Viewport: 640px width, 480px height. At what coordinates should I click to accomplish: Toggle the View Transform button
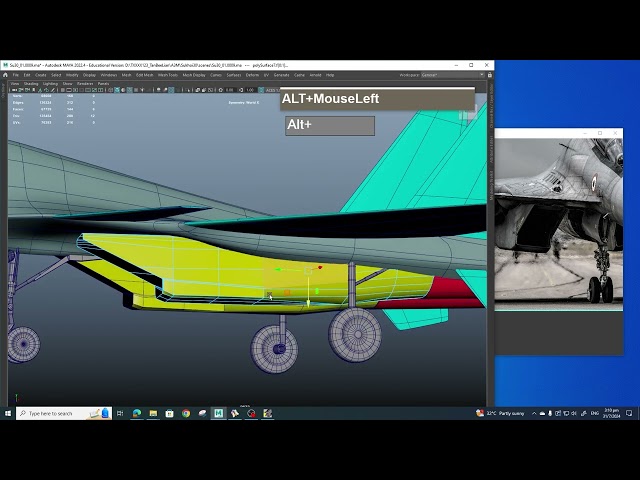coord(261,90)
